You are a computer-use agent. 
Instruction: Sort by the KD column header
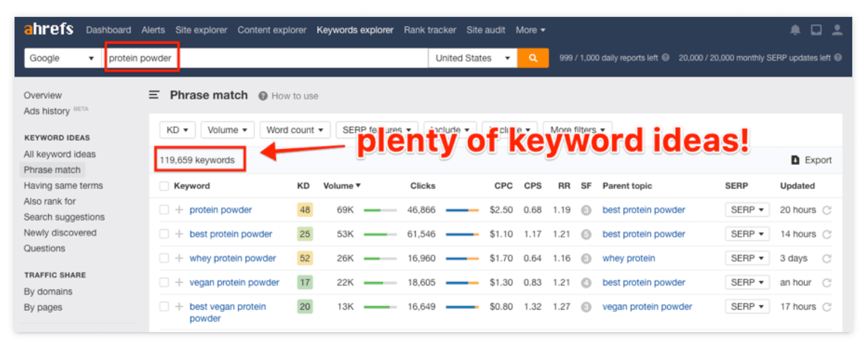(303, 186)
